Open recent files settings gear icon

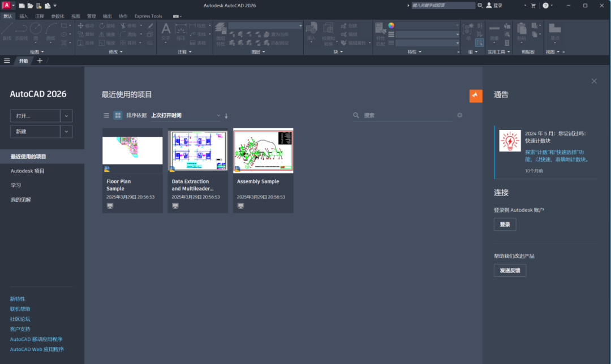tap(460, 115)
